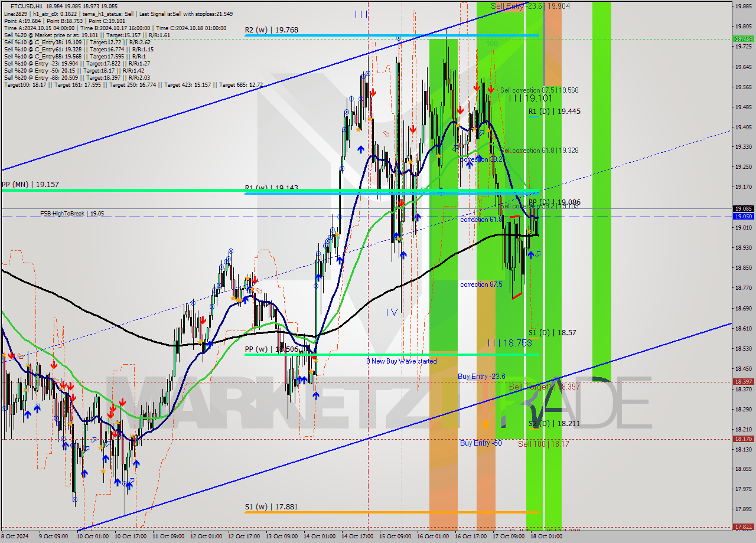
Task: Click the 'R1 (w) | 19.143' label
Action: pos(272,188)
